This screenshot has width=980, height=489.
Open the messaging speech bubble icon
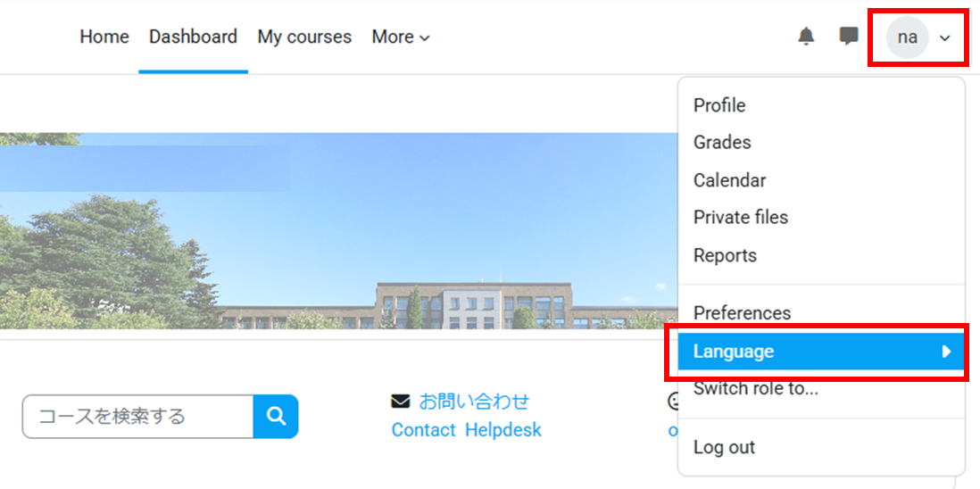[848, 37]
